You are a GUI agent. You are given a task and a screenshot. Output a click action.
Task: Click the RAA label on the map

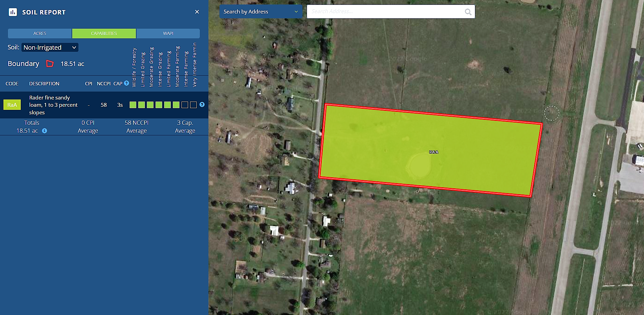coord(433,152)
